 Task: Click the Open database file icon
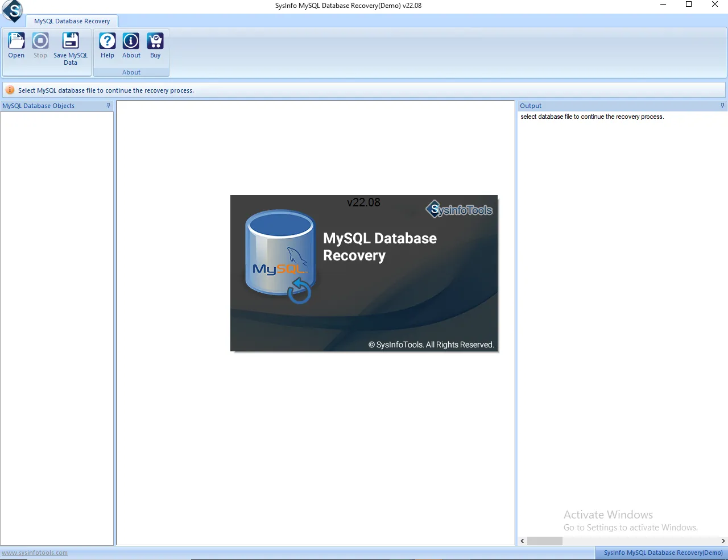tap(16, 42)
